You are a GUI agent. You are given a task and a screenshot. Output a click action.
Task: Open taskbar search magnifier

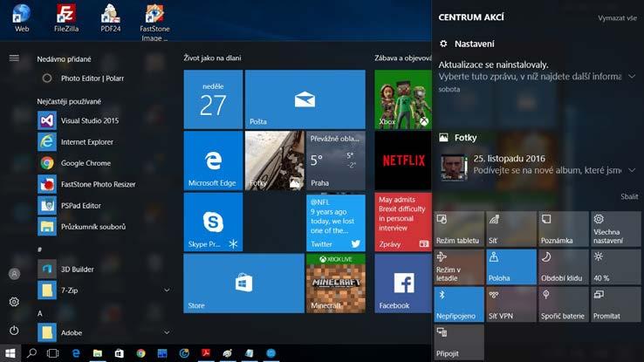(x=31, y=353)
